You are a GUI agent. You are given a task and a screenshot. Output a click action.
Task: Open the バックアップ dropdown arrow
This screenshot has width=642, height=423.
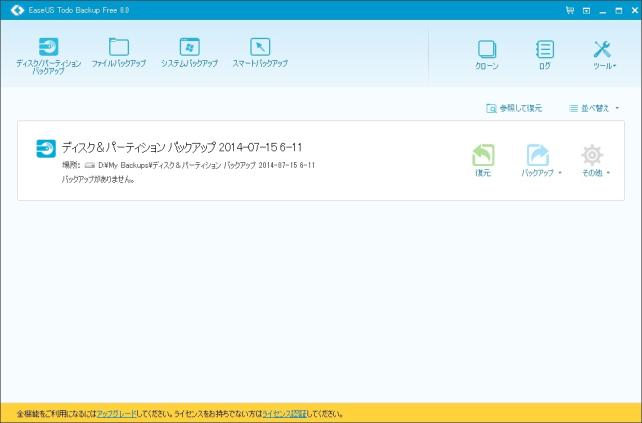pos(560,173)
